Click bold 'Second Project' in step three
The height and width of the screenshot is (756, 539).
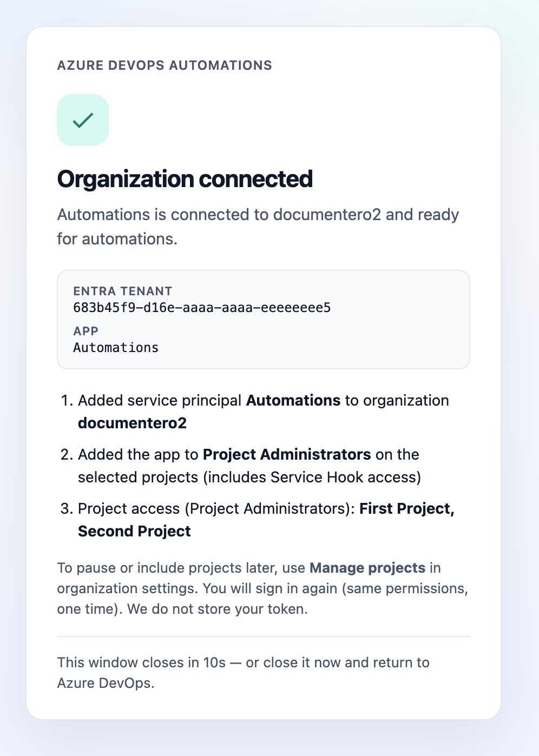[x=134, y=531]
